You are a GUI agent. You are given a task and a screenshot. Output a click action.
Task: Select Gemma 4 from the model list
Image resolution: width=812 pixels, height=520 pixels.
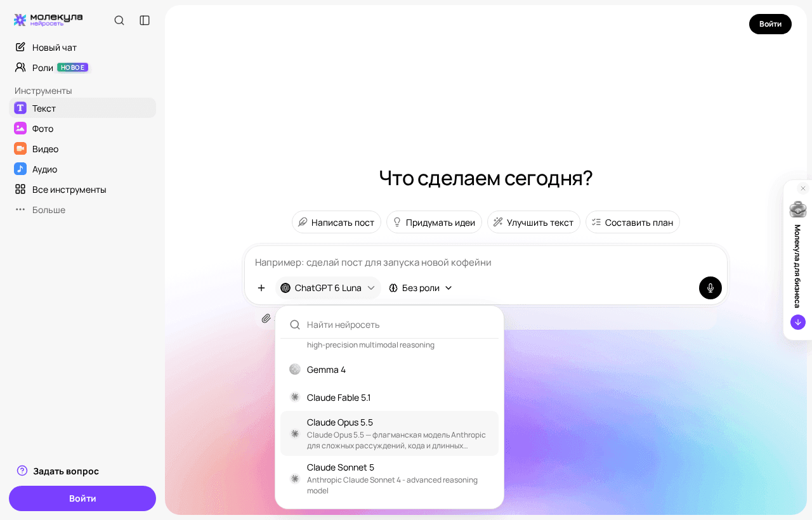pyautogui.click(x=390, y=369)
